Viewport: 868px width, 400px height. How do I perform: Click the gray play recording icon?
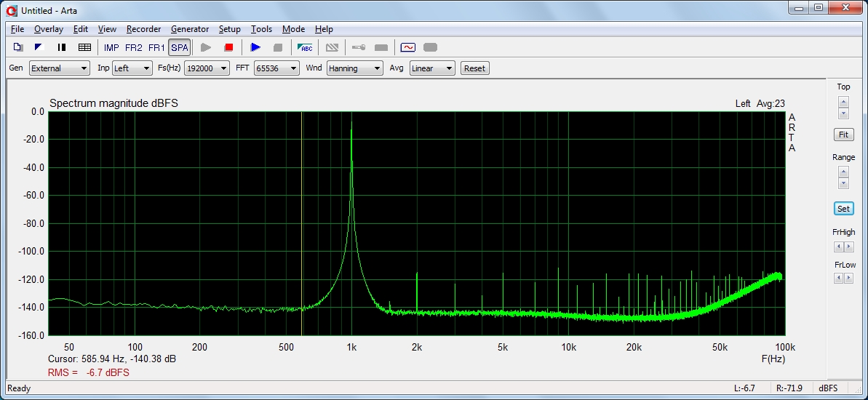206,47
